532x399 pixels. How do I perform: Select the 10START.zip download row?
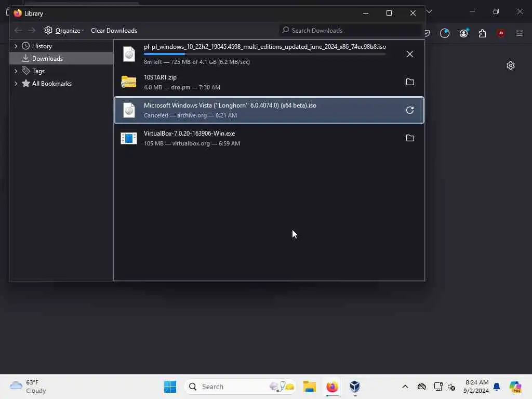point(269,82)
